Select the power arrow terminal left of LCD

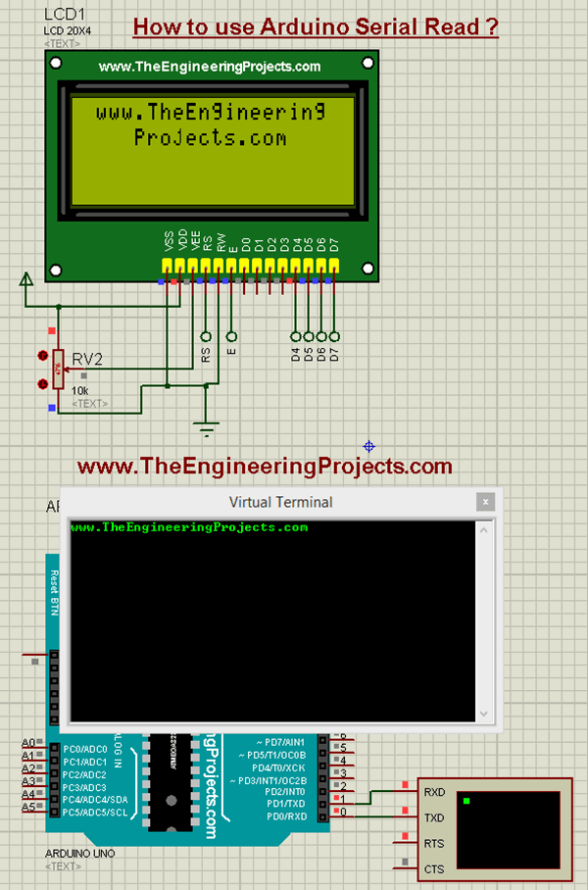[26, 280]
